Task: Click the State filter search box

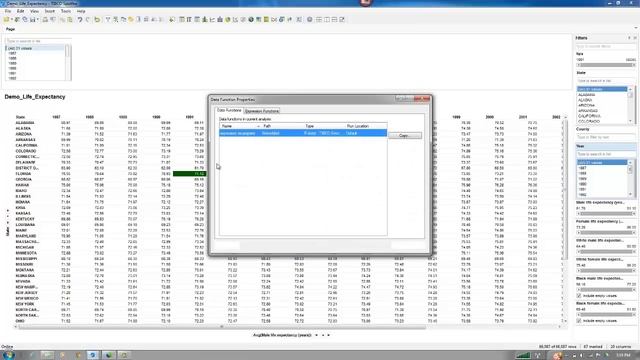Action: click(x=606, y=81)
